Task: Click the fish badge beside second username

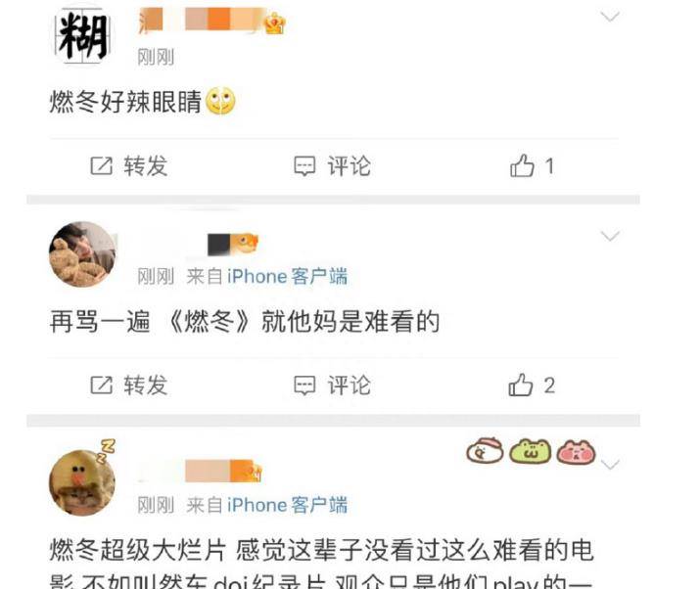Action: point(244,244)
